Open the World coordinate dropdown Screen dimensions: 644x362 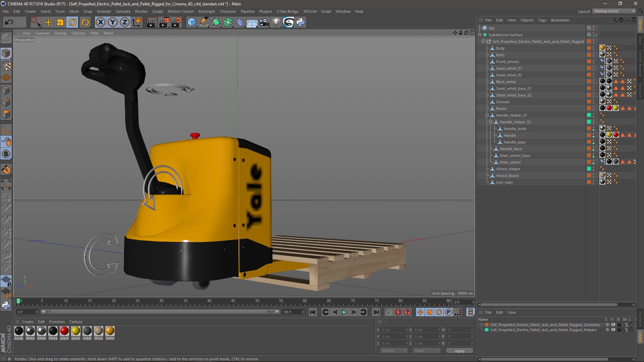click(394, 351)
